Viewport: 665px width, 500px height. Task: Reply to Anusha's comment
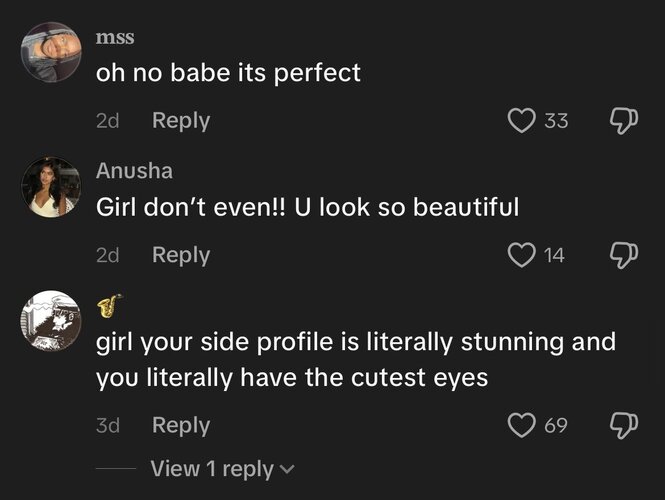[181, 256]
